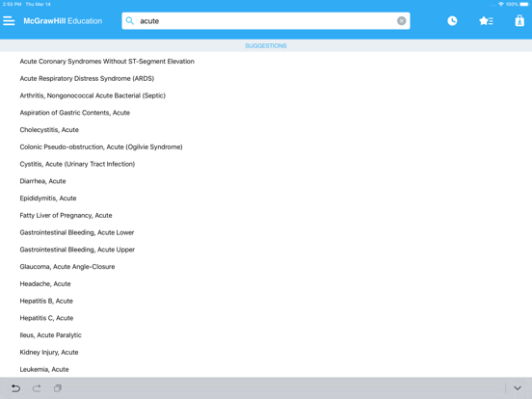Screen dimensions: 532x399
Task: Open favorites star list icon
Action: tap(486, 21)
